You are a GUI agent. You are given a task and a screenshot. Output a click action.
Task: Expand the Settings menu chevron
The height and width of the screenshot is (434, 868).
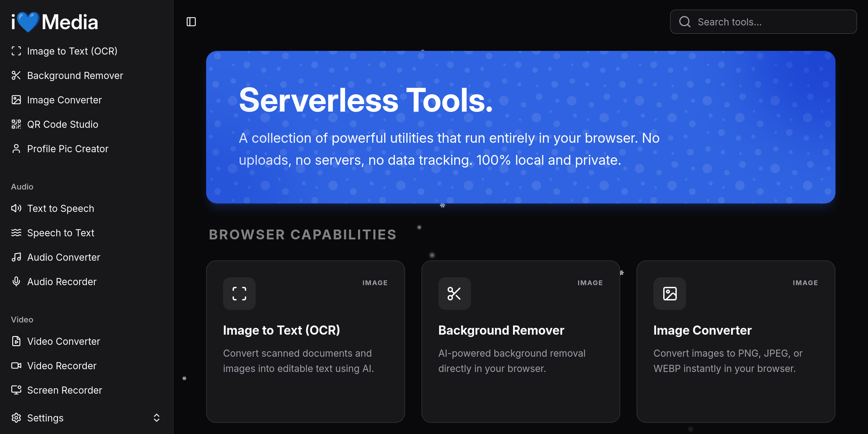click(x=156, y=418)
